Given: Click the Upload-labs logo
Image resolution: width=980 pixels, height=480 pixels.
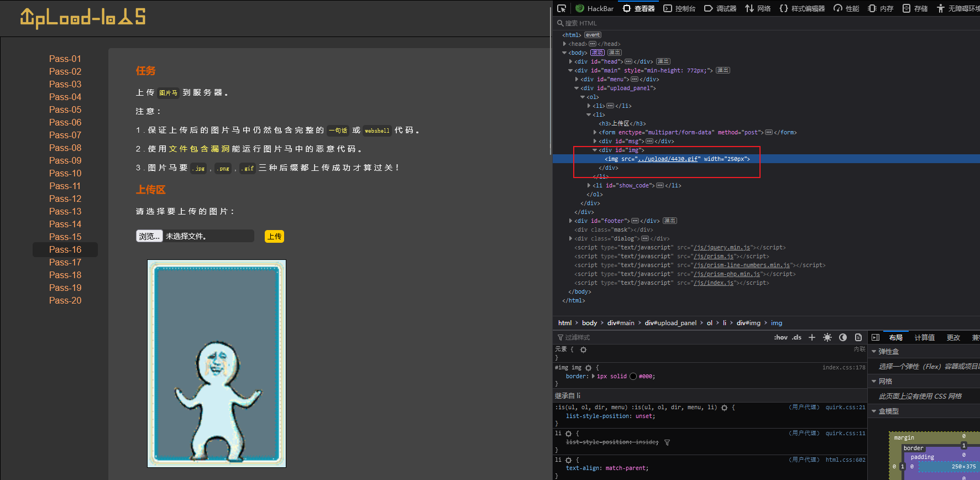Looking at the screenshot, I should click(x=83, y=18).
